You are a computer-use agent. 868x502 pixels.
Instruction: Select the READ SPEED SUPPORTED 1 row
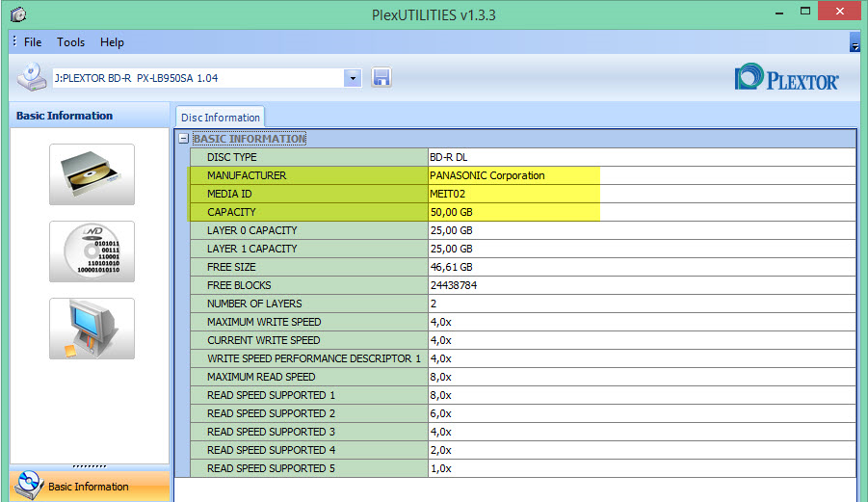point(523,395)
